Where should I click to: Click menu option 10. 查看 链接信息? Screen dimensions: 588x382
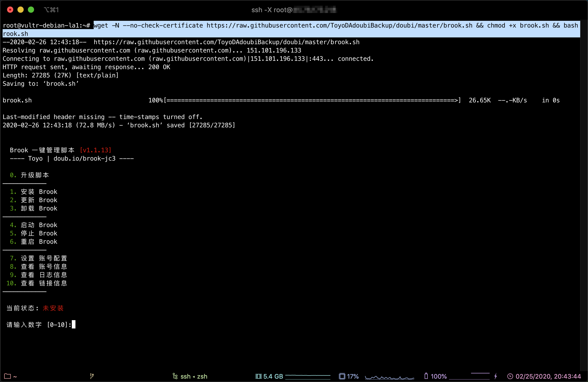pos(37,283)
